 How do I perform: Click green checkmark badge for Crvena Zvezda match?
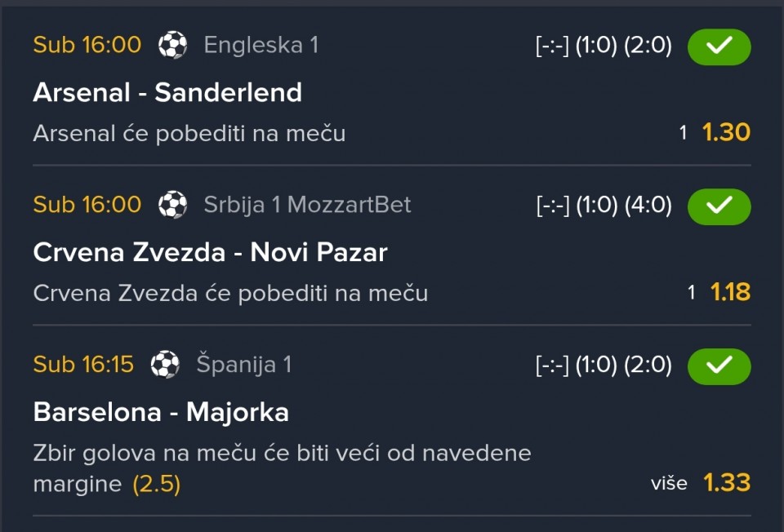[719, 206]
